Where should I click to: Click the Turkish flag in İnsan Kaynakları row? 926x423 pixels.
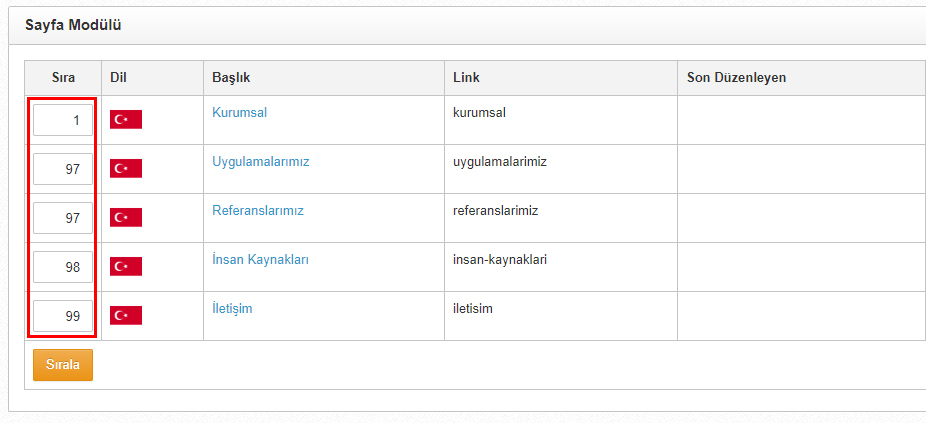pyautogui.click(x=126, y=266)
